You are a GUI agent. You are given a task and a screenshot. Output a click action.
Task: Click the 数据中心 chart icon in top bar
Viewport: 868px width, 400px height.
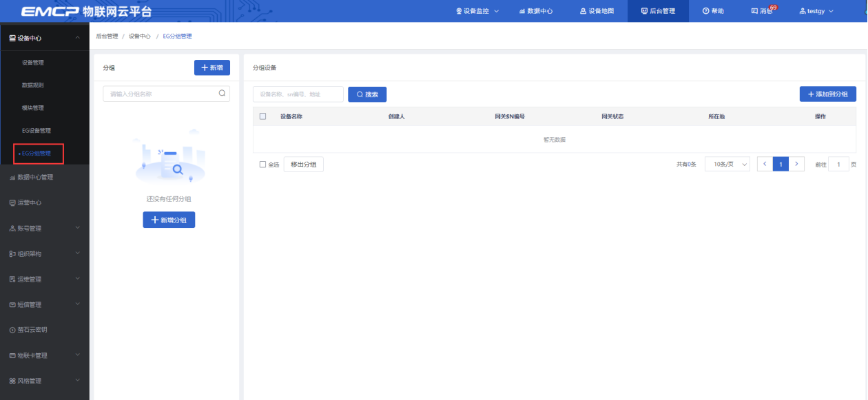click(522, 11)
